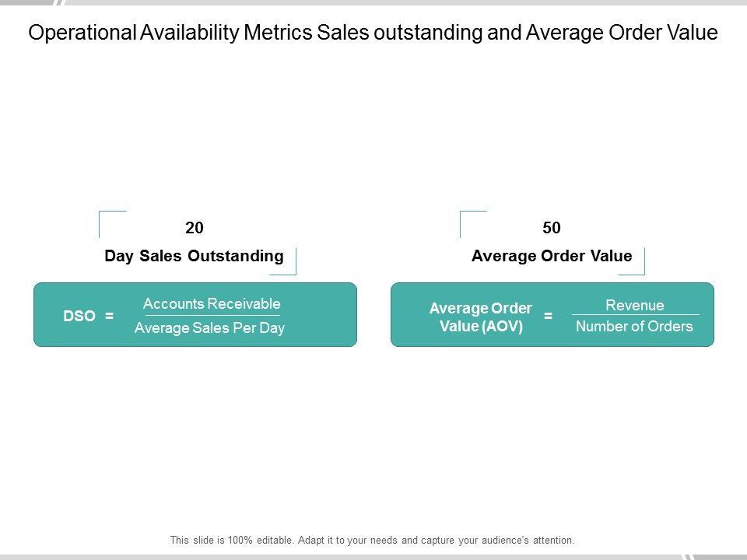The image size is (747, 560).
Task: Click the slide title about Operational Availability Metrics
Action: tap(373, 33)
